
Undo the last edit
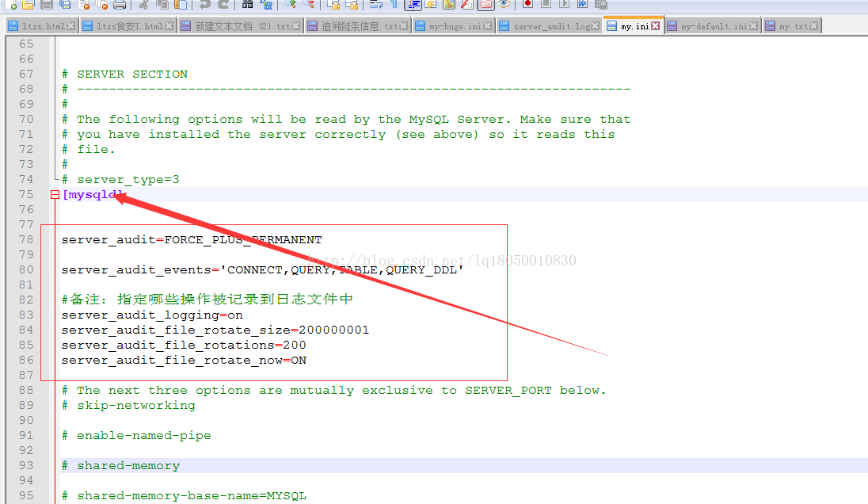coord(205,5)
